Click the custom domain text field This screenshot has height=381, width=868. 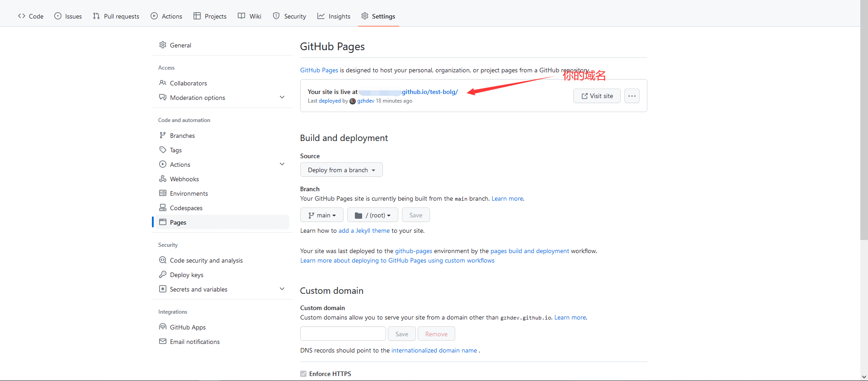(343, 334)
